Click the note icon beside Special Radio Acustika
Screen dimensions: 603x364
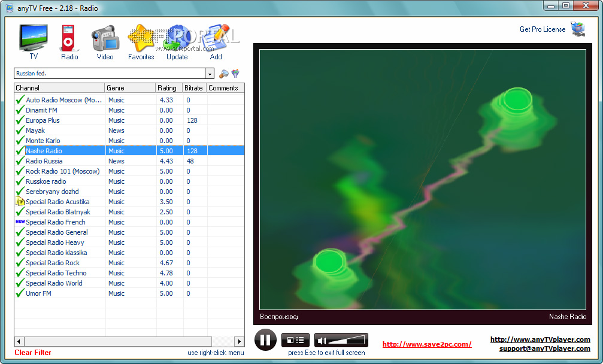(20, 201)
